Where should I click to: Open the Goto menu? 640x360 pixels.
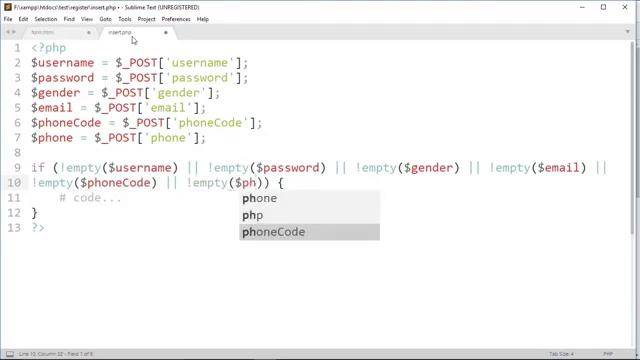[105, 19]
